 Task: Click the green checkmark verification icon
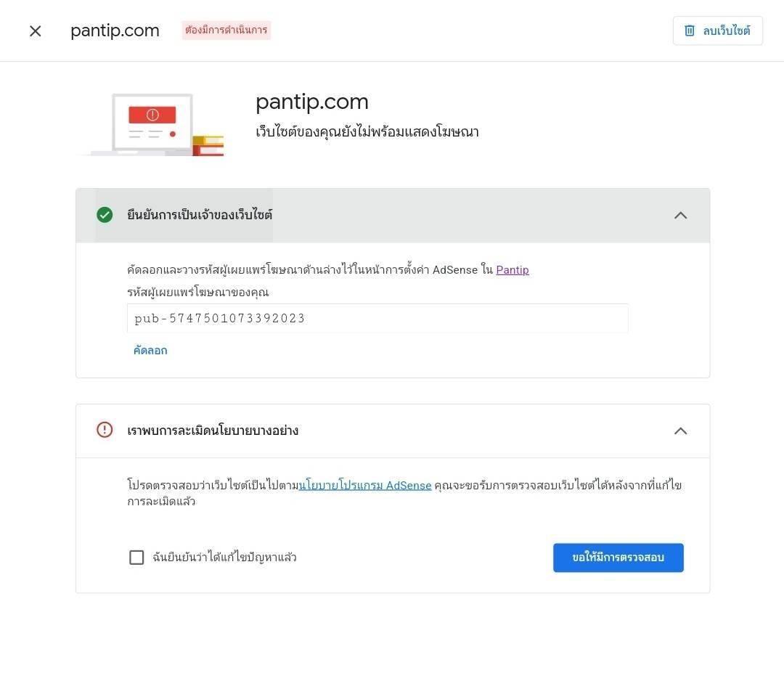[105, 215]
